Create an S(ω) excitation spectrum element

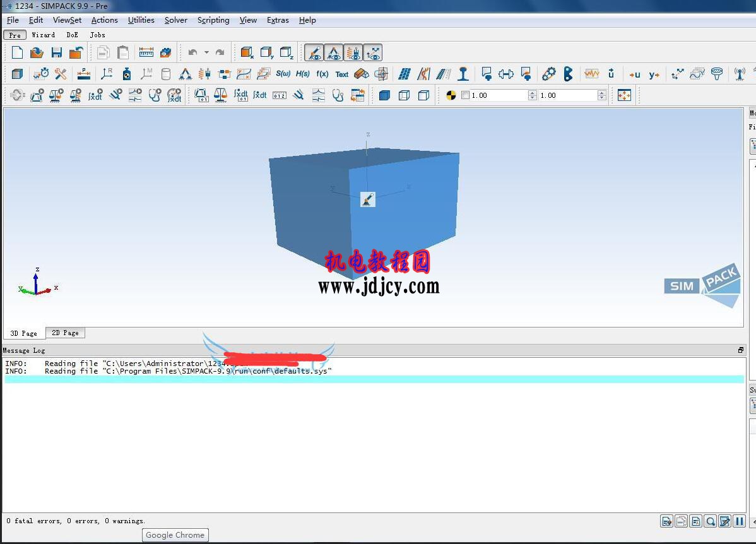point(283,74)
